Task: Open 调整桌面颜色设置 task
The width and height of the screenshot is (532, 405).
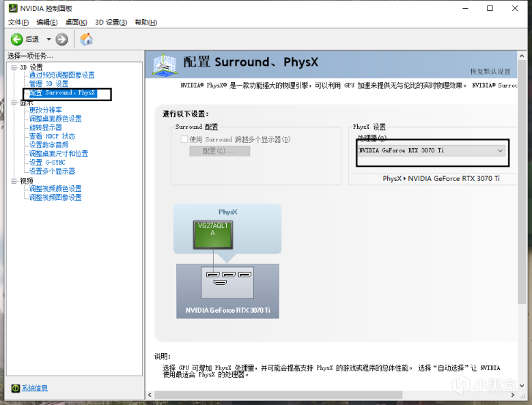Action: tap(55, 119)
